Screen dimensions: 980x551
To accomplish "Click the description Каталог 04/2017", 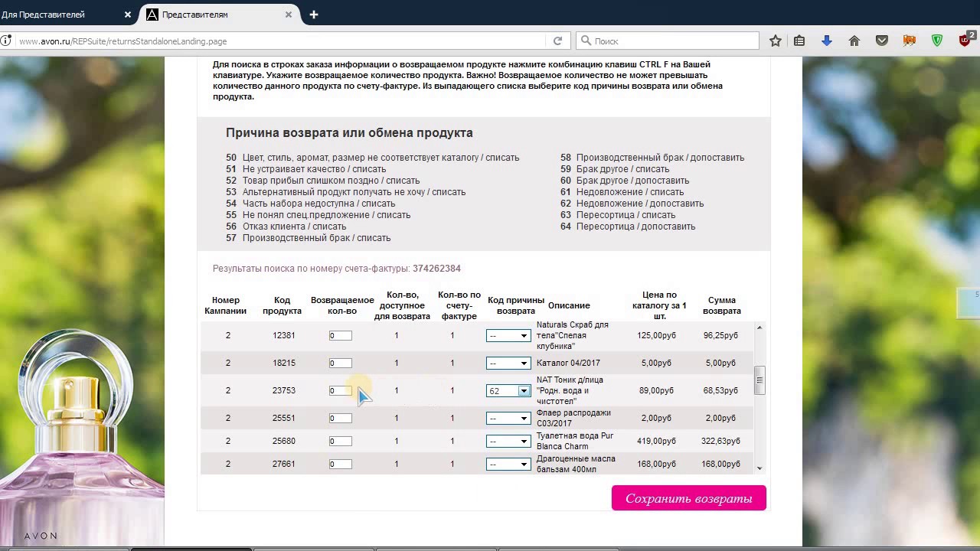I will [568, 364].
